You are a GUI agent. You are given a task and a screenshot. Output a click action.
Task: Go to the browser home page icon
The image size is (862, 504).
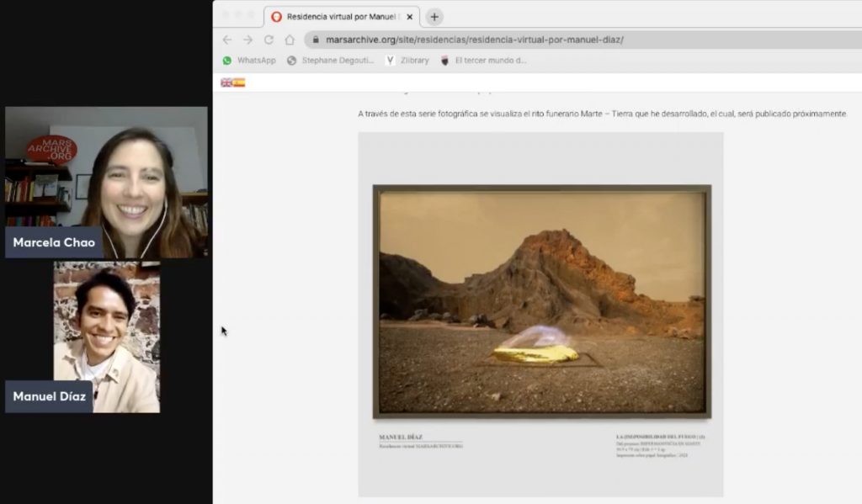[290, 40]
